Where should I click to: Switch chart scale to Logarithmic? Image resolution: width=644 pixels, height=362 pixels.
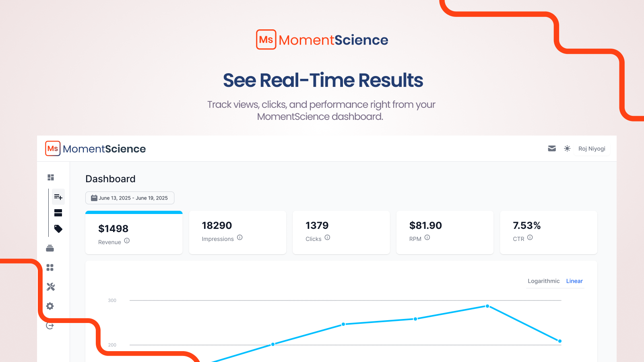pyautogui.click(x=543, y=281)
